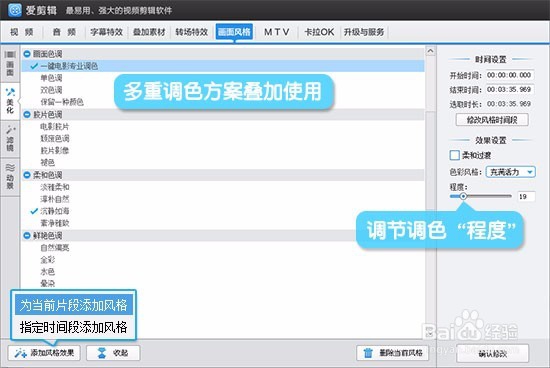Toggle the 柔和过渡 checkbox
Screen dimensions: 550x368
(454, 155)
